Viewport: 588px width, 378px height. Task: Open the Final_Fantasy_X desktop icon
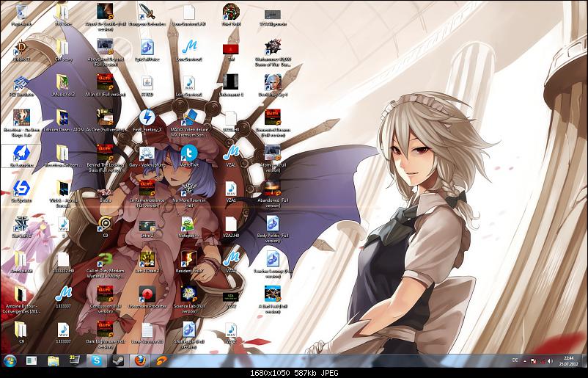click(x=147, y=117)
